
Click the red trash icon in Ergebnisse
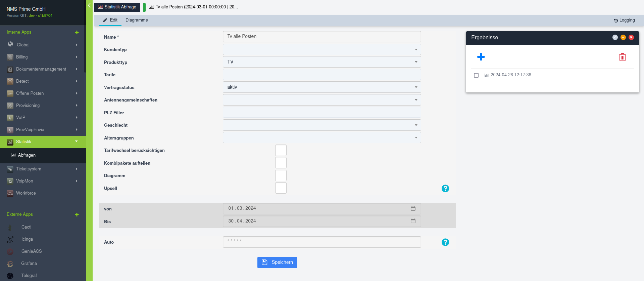[622, 57]
